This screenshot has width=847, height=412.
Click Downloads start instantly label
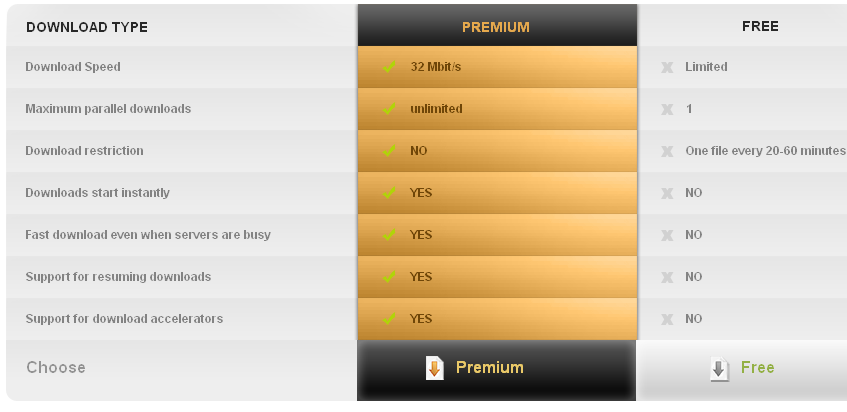click(x=97, y=193)
